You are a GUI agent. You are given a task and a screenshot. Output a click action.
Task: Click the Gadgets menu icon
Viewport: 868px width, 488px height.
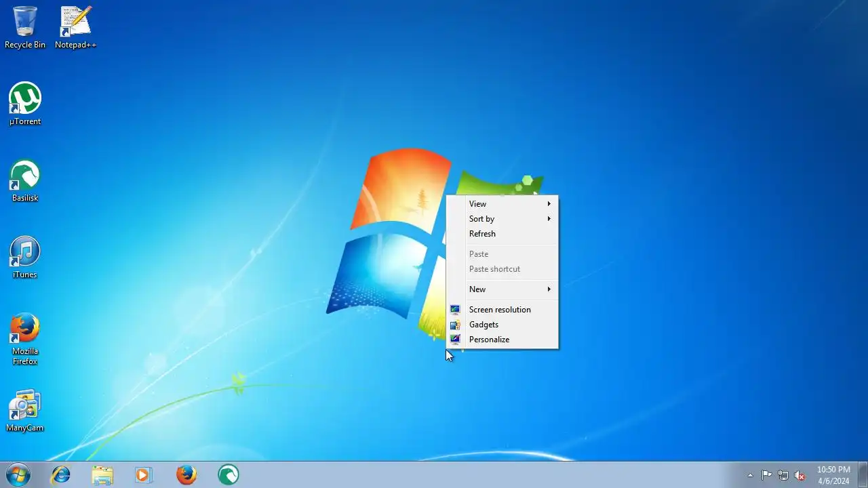click(x=455, y=325)
